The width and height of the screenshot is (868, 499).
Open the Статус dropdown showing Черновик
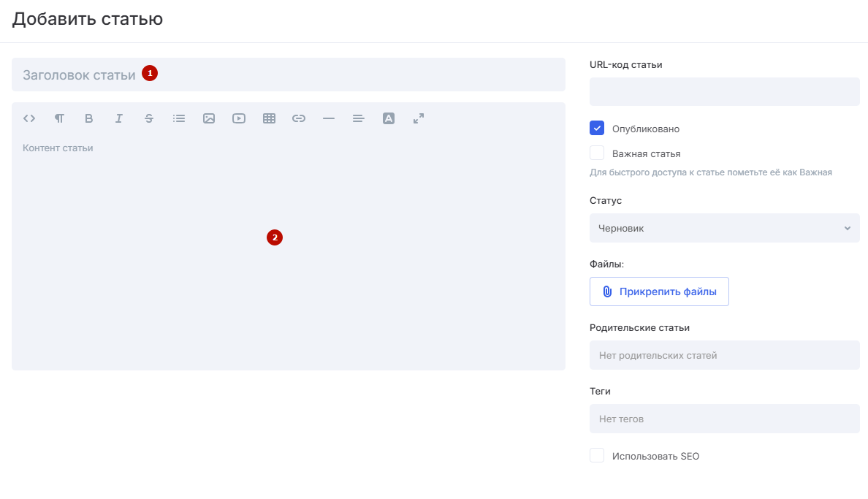[724, 228]
